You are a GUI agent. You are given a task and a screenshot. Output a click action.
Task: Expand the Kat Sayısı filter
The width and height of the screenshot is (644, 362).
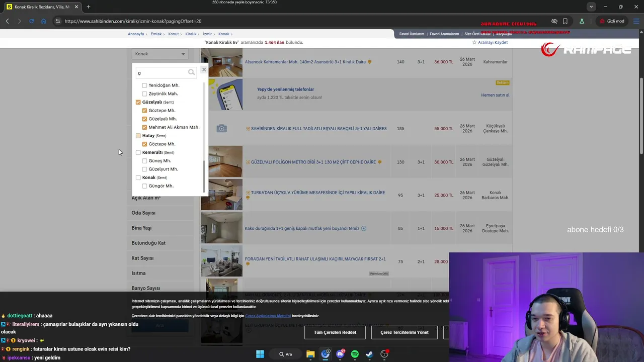point(142,258)
